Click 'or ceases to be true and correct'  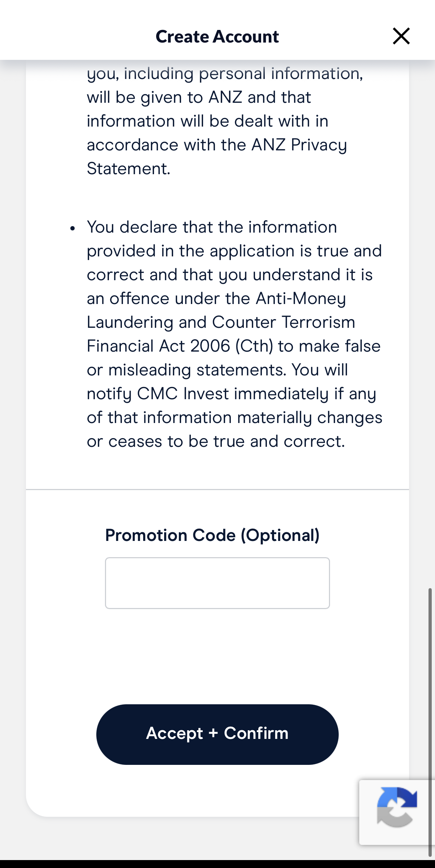click(216, 441)
